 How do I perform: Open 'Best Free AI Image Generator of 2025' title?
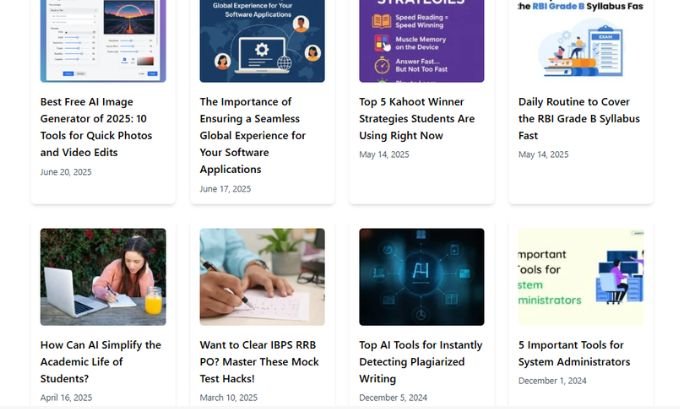tap(96, 127)
